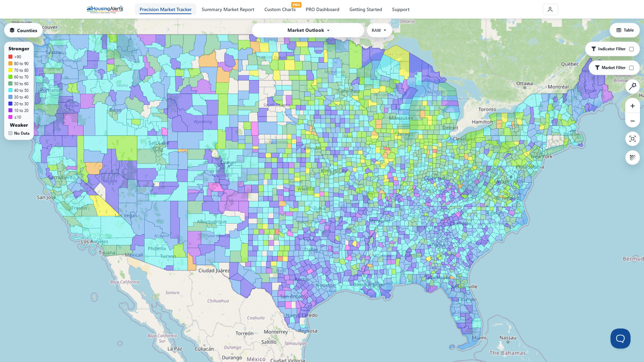Click the green 60 to 70 swatch
Image resolution: width=644 pixels, height=362 pixels.
tap(10, 77)
